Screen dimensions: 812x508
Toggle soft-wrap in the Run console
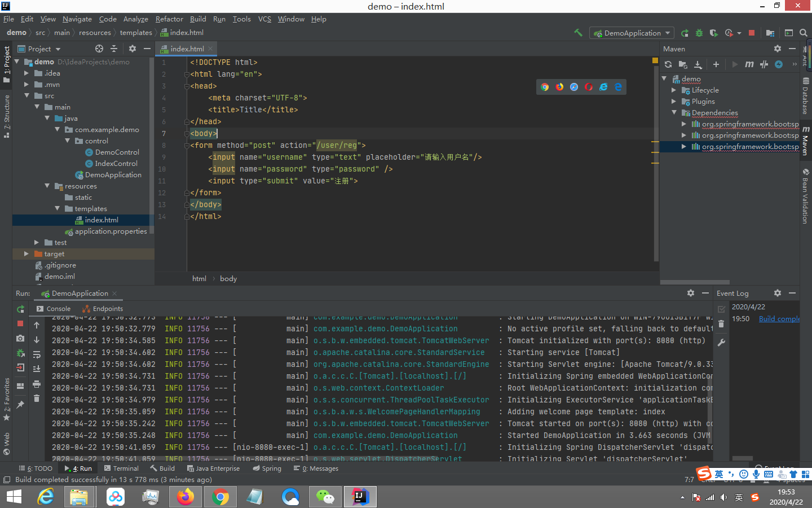37,354
